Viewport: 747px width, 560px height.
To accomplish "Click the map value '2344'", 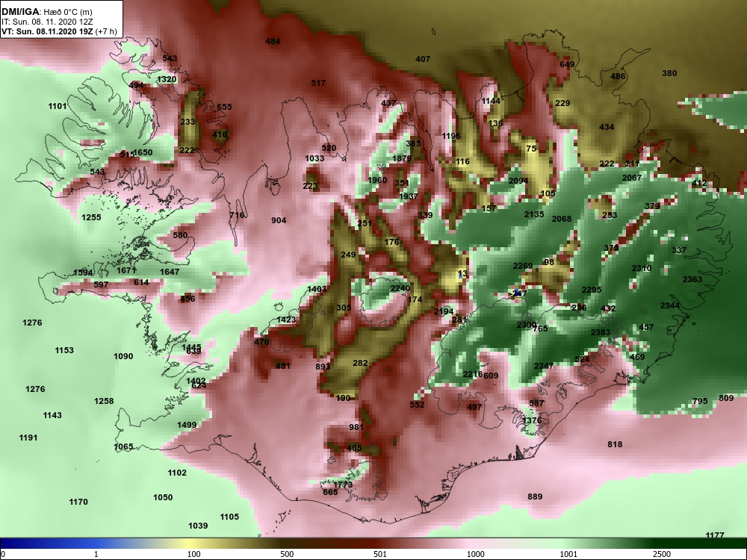I will (670, 305).
